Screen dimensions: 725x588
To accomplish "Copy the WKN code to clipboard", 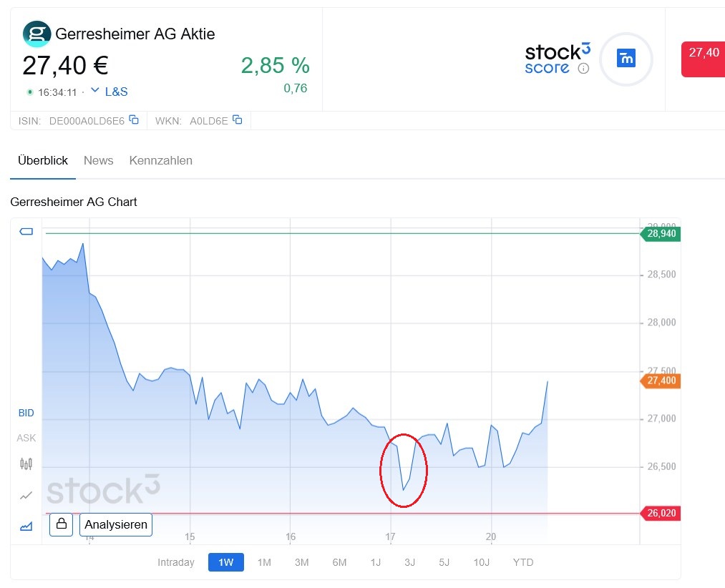I will tap(238, 120).
